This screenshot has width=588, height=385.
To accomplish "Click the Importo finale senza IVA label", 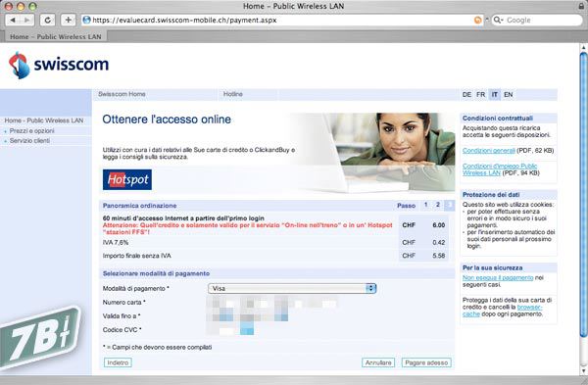I will coord(137,256).
